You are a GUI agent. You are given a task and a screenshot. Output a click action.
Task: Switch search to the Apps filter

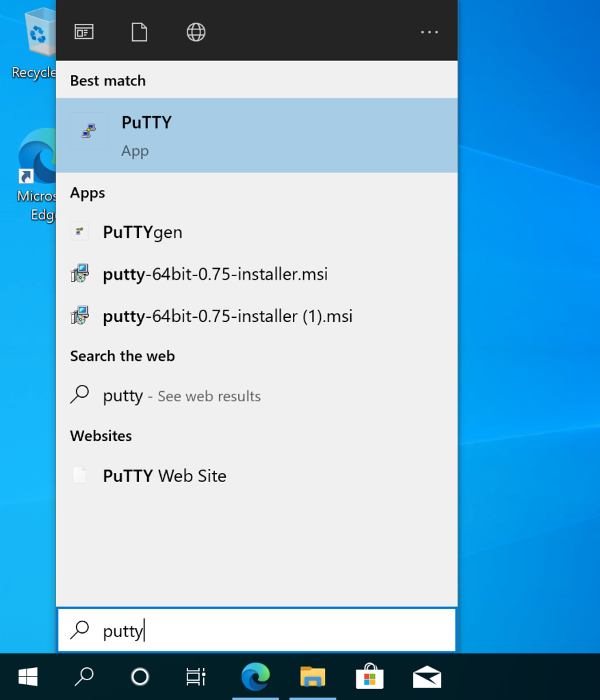[84, 31]
